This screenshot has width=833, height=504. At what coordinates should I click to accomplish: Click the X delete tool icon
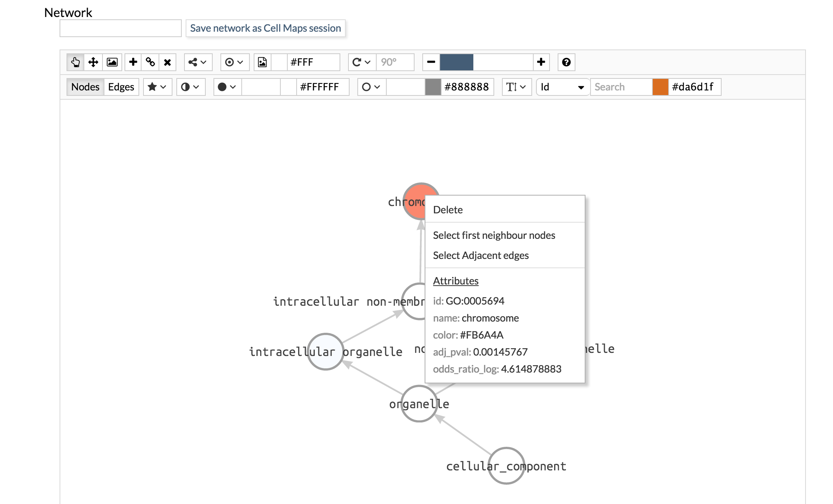click(167, 62)
